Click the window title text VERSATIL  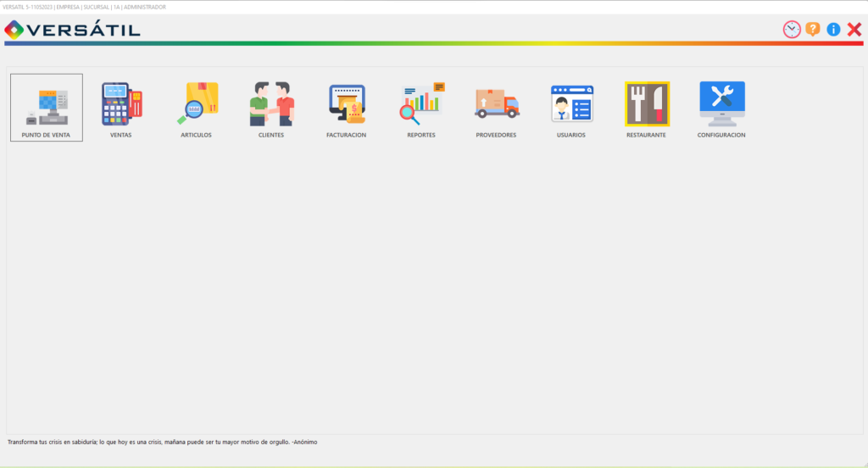(84, 7)
